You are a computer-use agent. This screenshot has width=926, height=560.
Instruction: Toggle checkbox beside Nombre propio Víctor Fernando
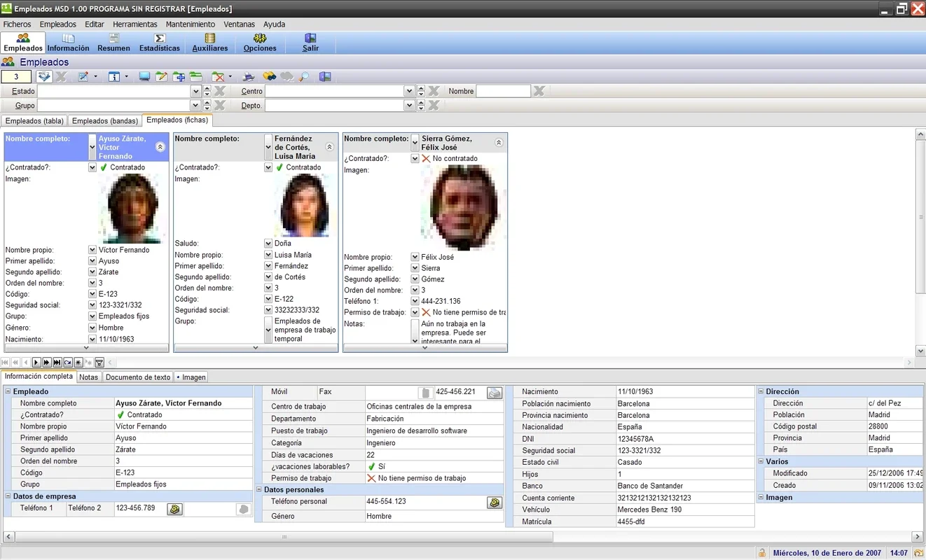tap(92, 250)
